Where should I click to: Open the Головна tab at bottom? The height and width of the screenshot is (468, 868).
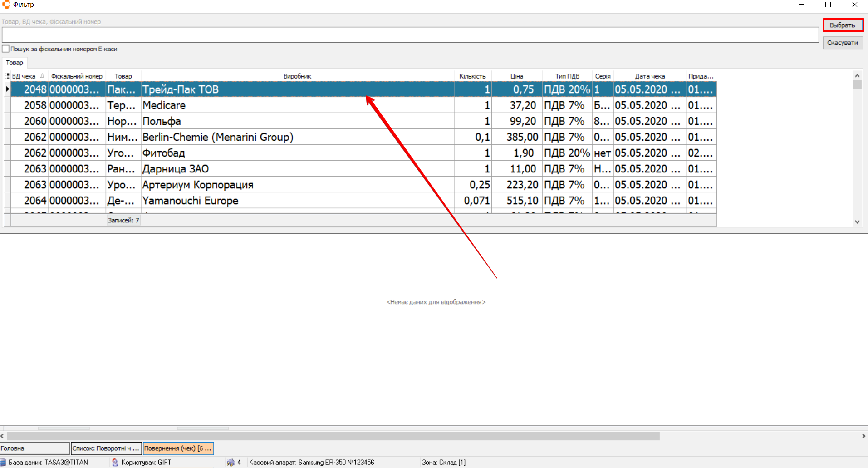[34, 448]
